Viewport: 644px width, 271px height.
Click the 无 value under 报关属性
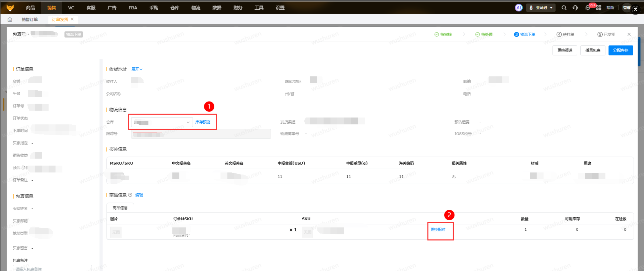coord(454,177)
